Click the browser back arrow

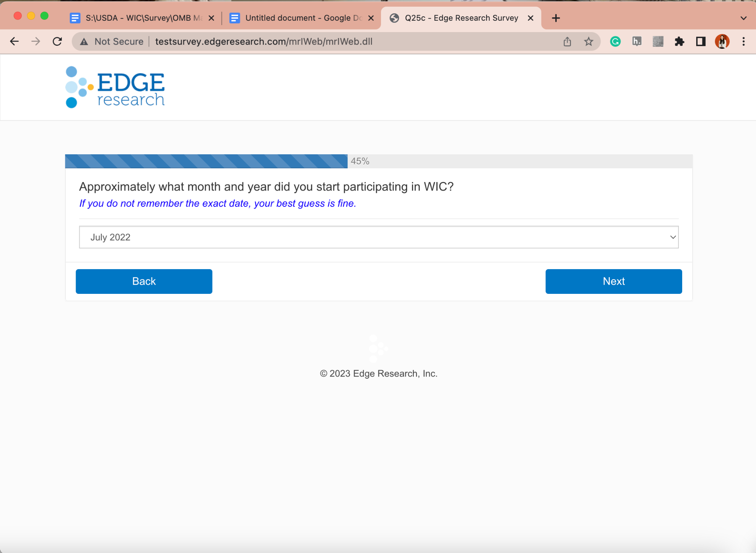tap(14, 41)
